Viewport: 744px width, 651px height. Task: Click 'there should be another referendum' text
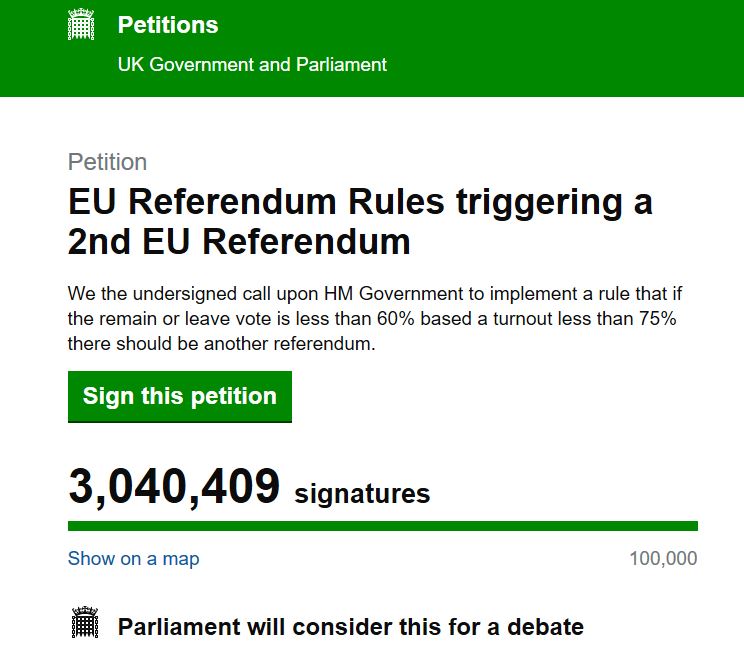(x=220, y=344)
